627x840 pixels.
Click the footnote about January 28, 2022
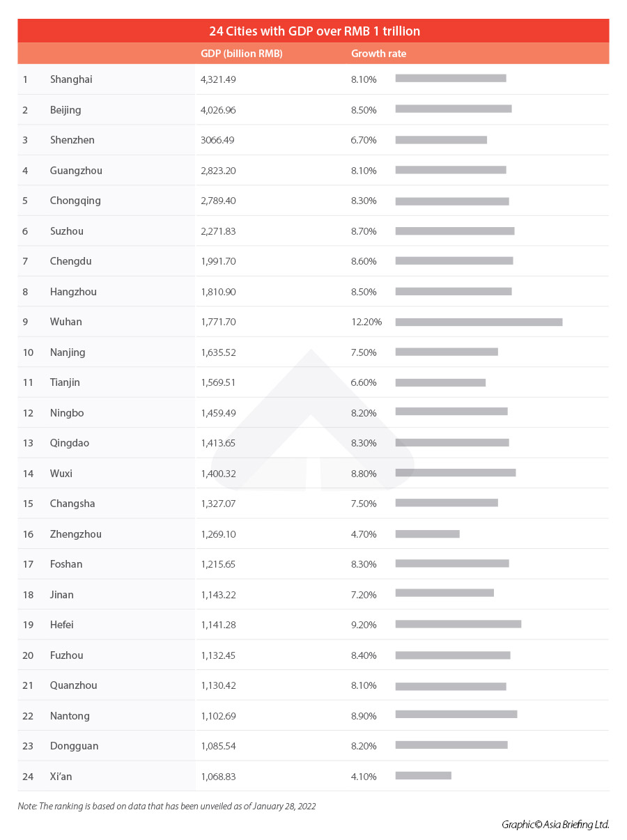(167, 806)
